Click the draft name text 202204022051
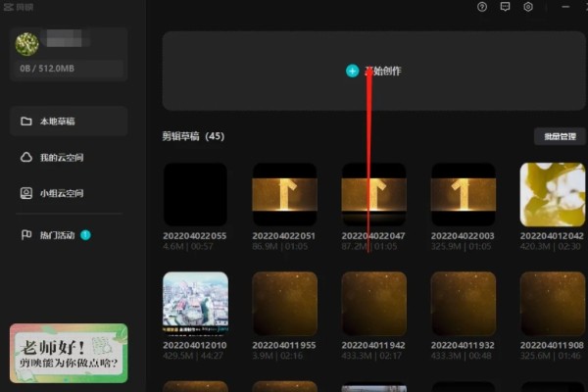This screenshot has width=588, height=392. pos(284,236)
